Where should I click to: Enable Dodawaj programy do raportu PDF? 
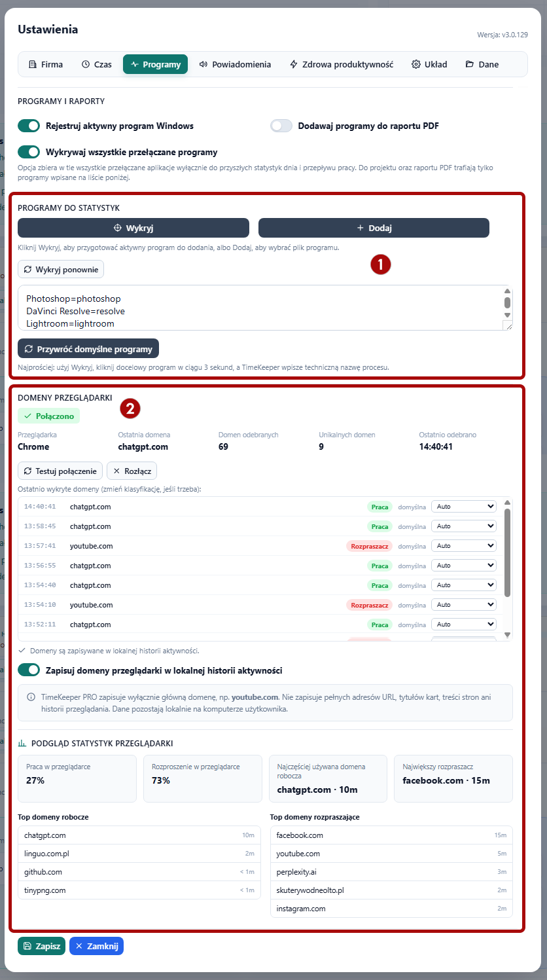(281, 126)
